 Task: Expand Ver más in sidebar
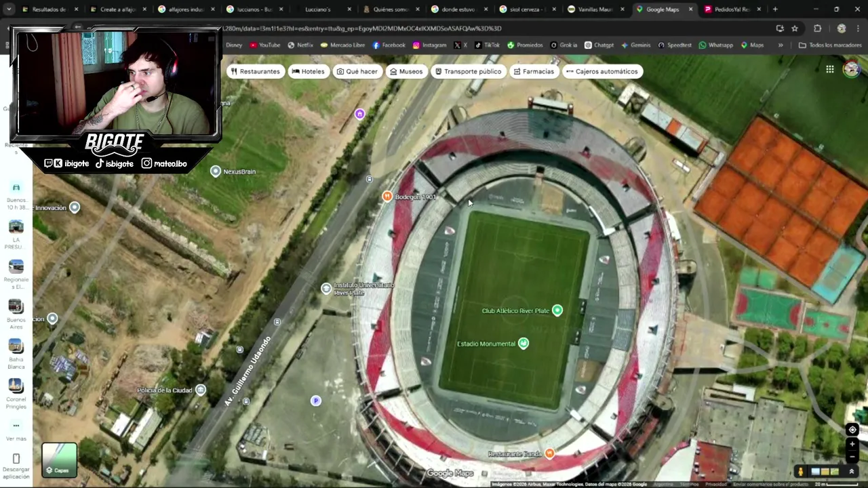16,431
